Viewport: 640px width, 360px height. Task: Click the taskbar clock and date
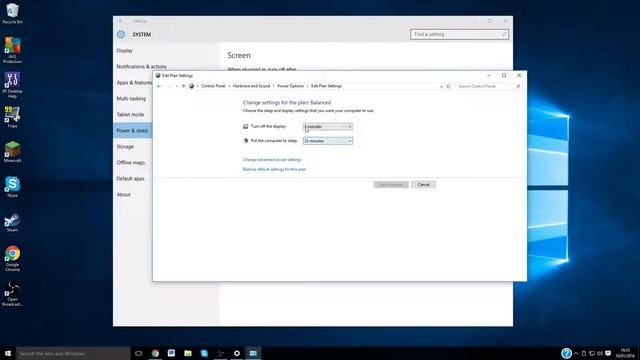pos(625,353)
